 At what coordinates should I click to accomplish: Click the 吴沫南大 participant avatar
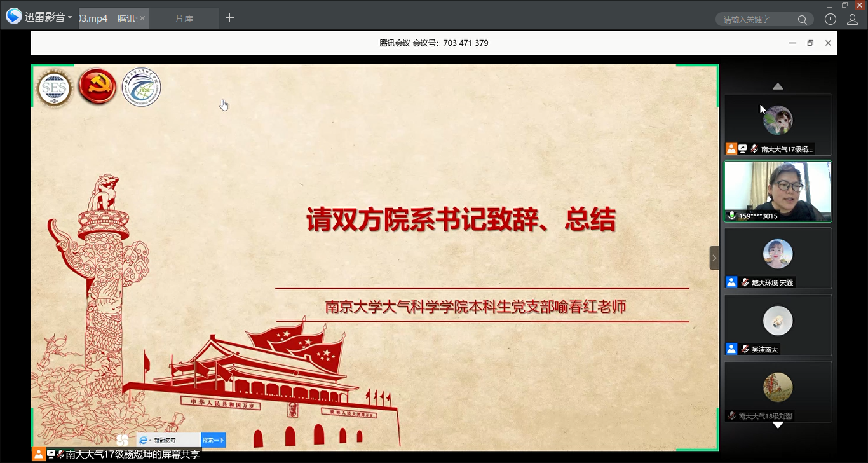[x=778, y=321]
